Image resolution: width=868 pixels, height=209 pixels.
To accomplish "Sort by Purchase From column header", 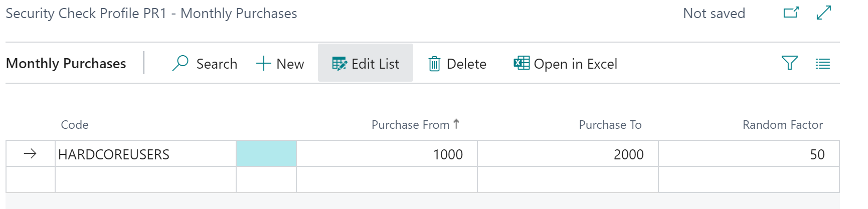I will pos(411,125).
